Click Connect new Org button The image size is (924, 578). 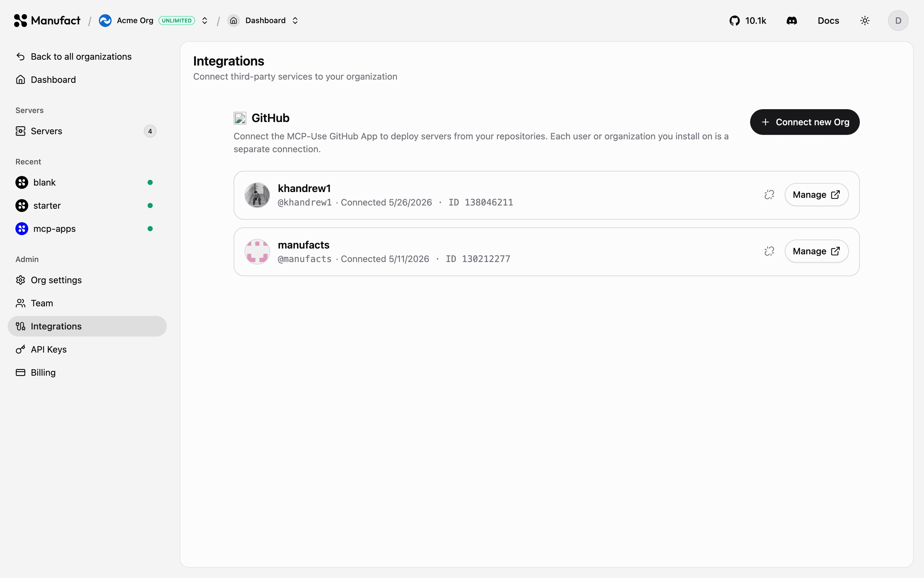[805, 122]
